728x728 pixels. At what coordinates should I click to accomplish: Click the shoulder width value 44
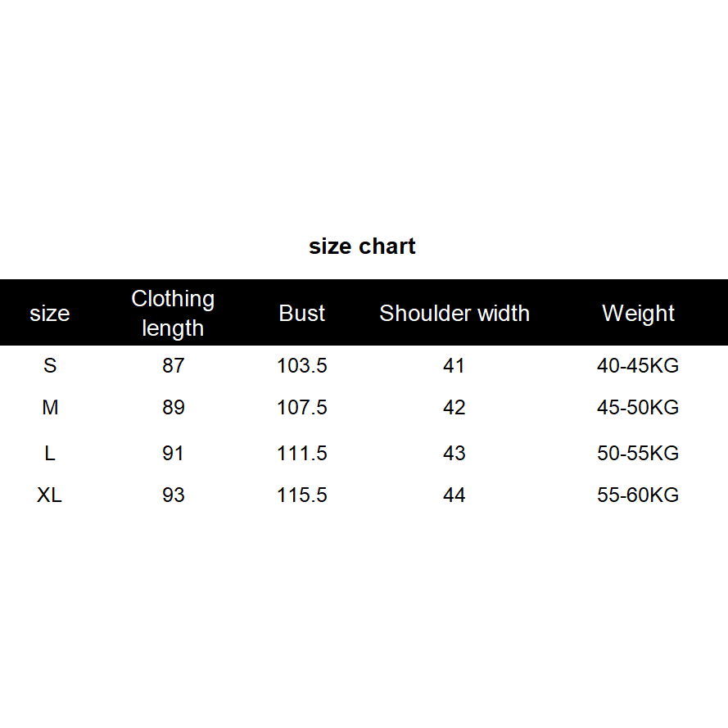click(454, 495)
